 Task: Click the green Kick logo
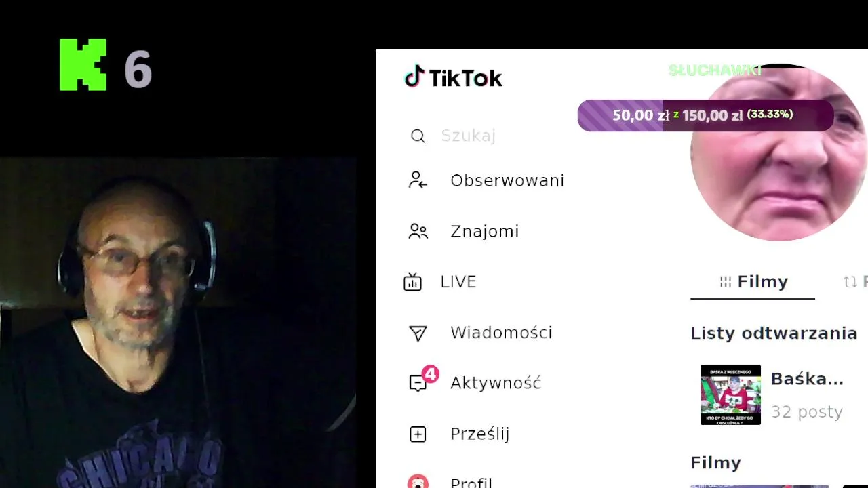click(x=83, y=64)
